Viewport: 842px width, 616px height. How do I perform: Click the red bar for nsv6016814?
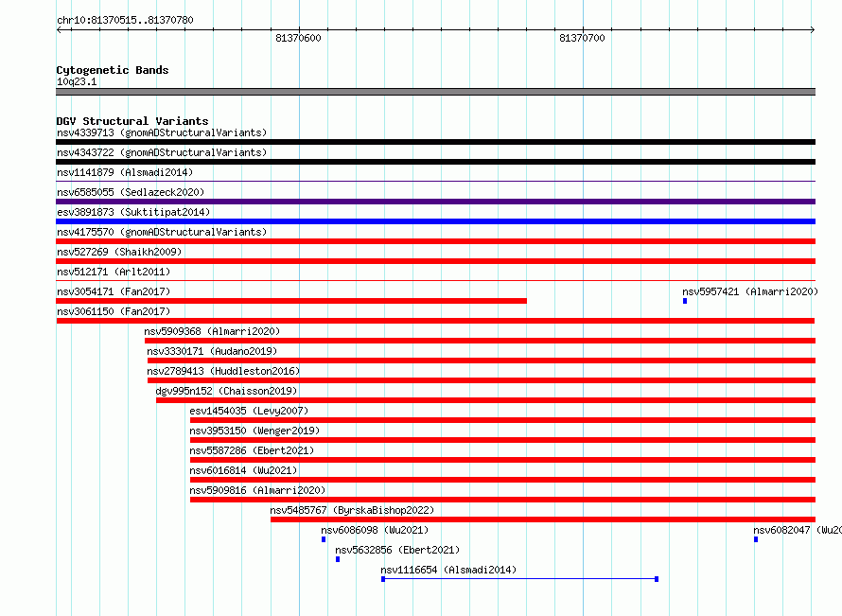(x=502, y=480)
